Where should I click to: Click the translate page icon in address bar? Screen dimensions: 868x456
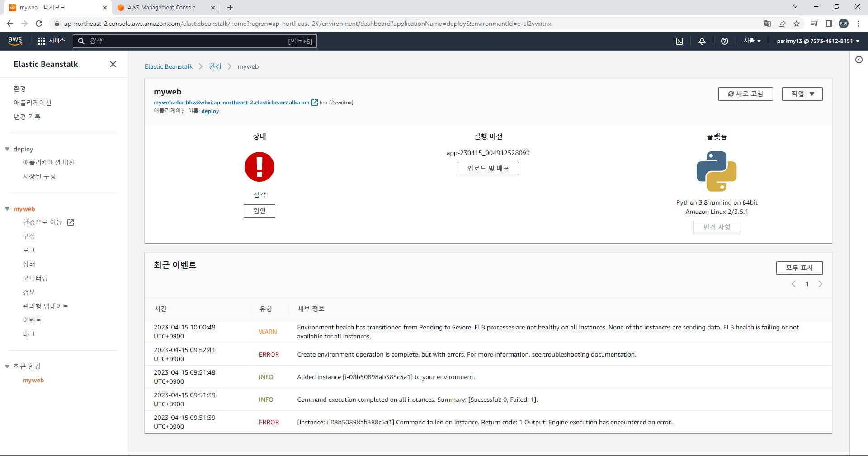pyautogui.click(x=767, y=24)
